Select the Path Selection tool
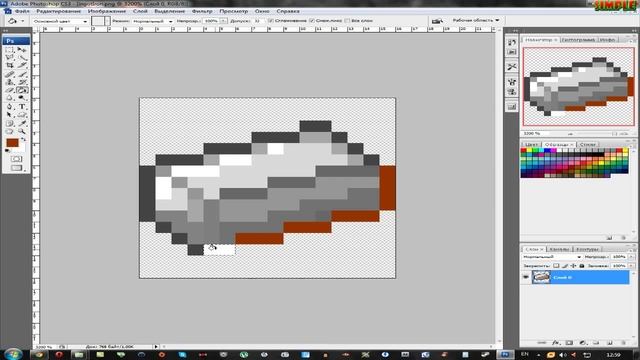 [x=9, y=115]
